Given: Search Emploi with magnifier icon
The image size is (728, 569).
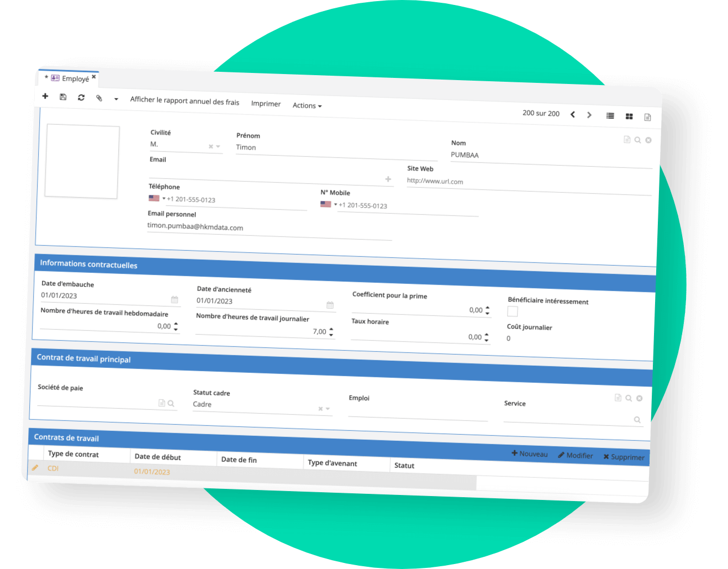Looking at the screenshot, I should click(x=629, y=398).
